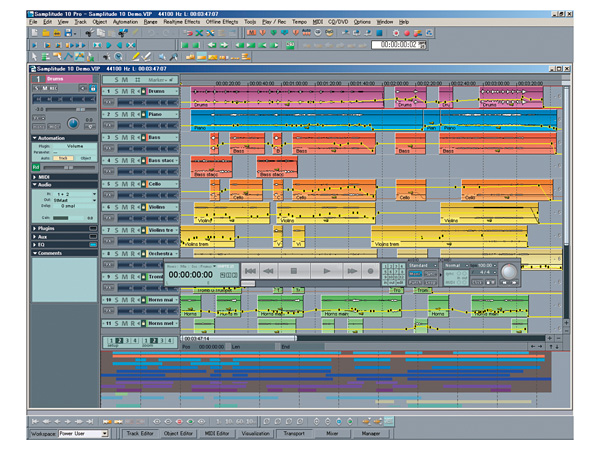The width and height of the screenshot is (600, 450).
Task: Click the timecode display field in toolbar
Action: [399, 45]
